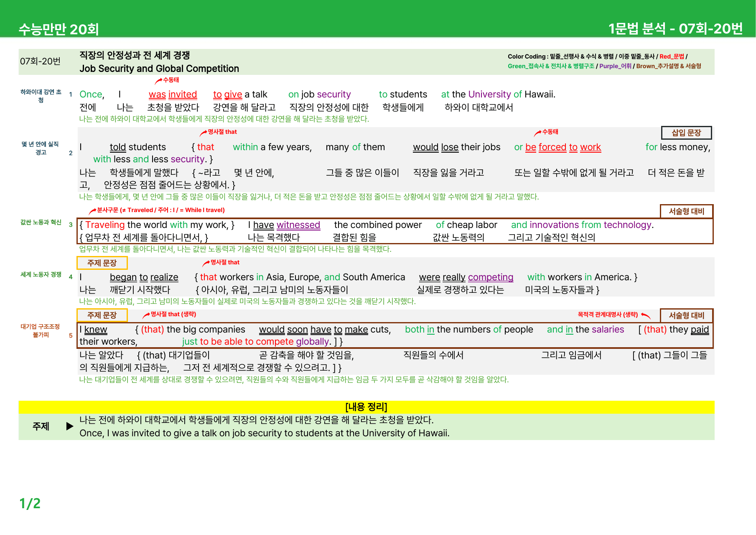Screen dimensions: 756x535
Task: Click the '명사절 that' note in sentence 2
Action: (x=222, y=132)
